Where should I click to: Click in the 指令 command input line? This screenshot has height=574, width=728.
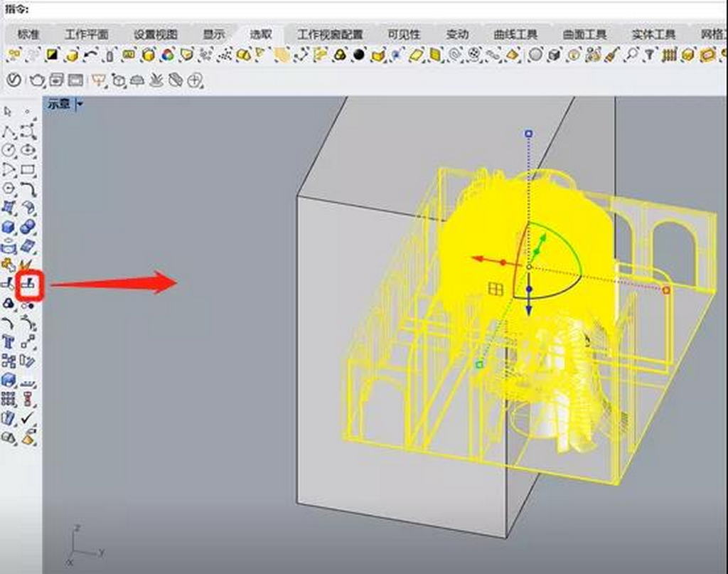tap(355, 9)
